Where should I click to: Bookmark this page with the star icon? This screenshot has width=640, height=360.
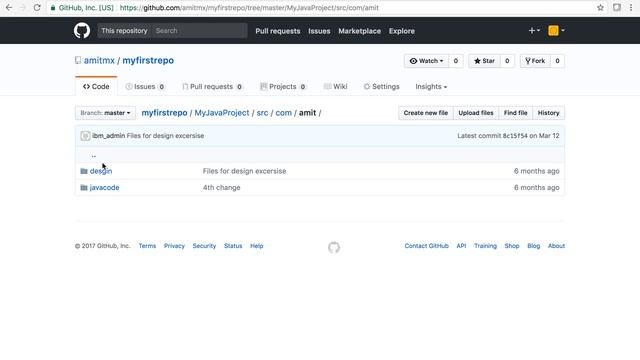click(x=600, y=8)
